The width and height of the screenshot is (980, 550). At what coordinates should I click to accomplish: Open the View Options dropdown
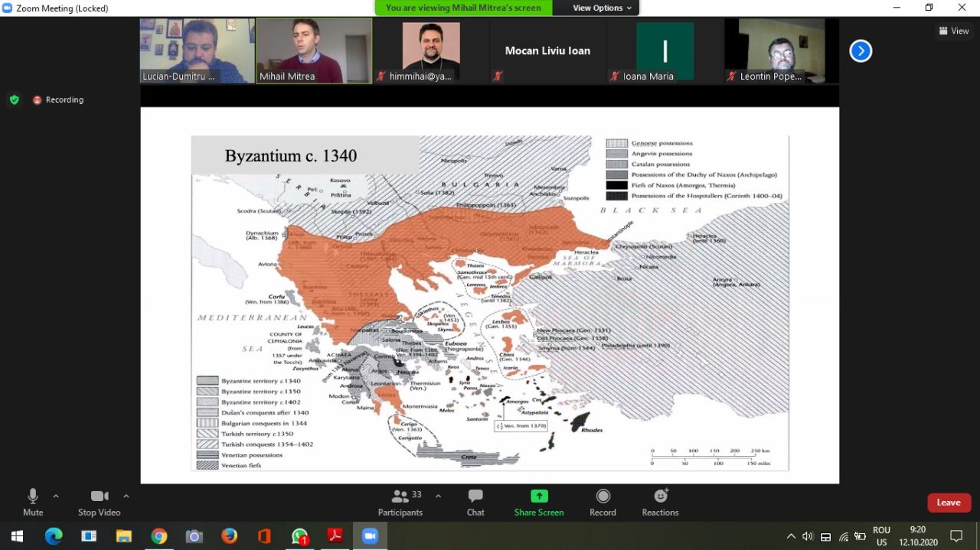(603, 8)
